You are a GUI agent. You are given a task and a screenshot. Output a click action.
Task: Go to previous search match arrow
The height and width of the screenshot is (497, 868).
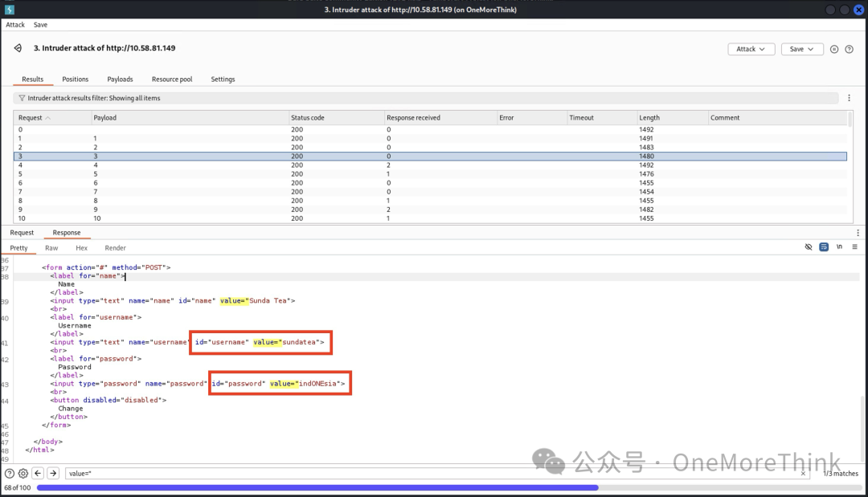(x=38, y=473)
